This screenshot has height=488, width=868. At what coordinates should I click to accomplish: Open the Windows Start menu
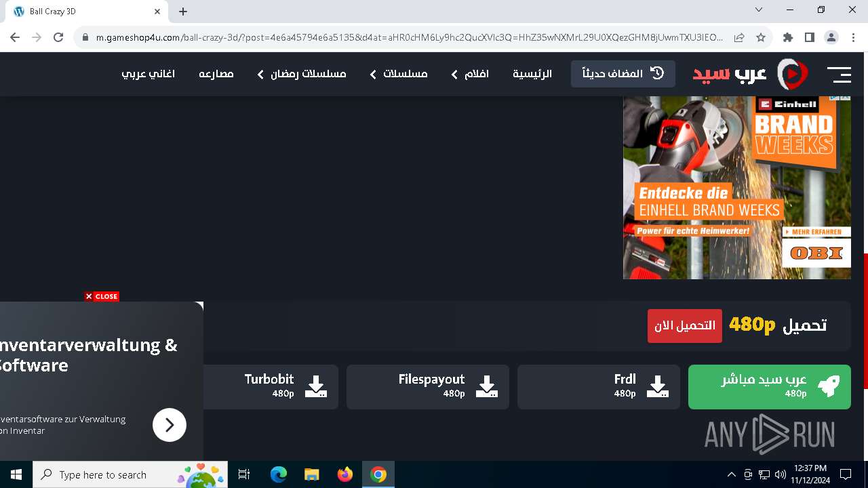tap(16, 474)
